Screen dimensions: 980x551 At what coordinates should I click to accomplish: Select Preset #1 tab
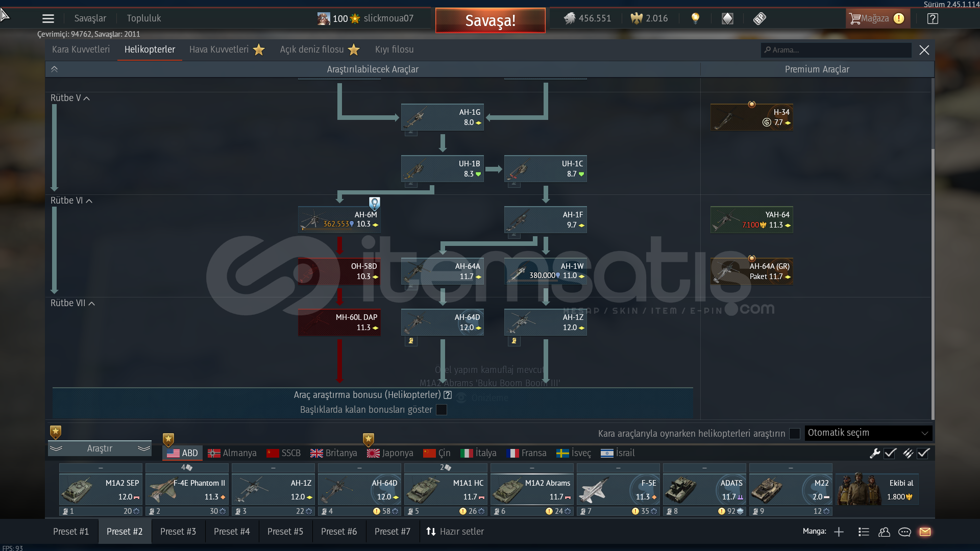coord(71,532)
